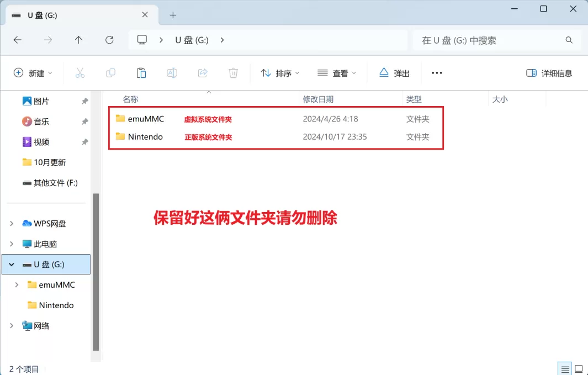The width and height of the screenshot is (588, 375).
Task: Open the see more (...) menu
Action: click(436, 72)
